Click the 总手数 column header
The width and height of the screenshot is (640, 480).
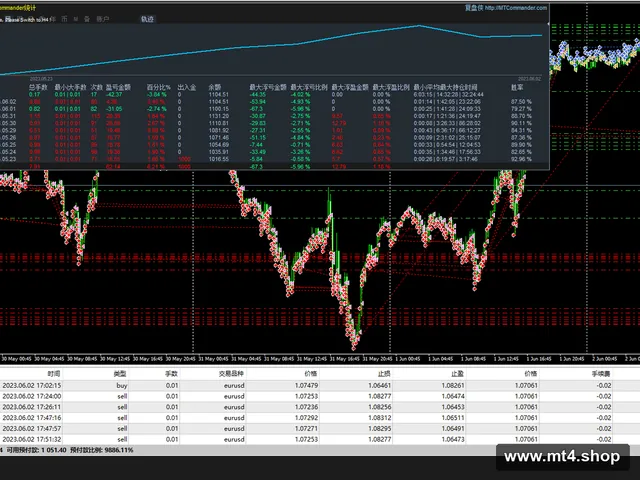pos(38,87)
